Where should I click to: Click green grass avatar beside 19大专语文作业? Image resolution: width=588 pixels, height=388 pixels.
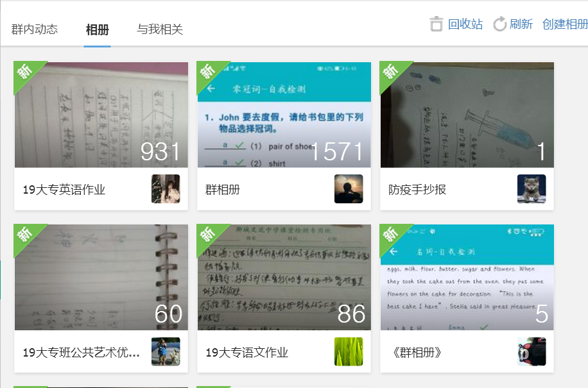(x=349, y=352)
